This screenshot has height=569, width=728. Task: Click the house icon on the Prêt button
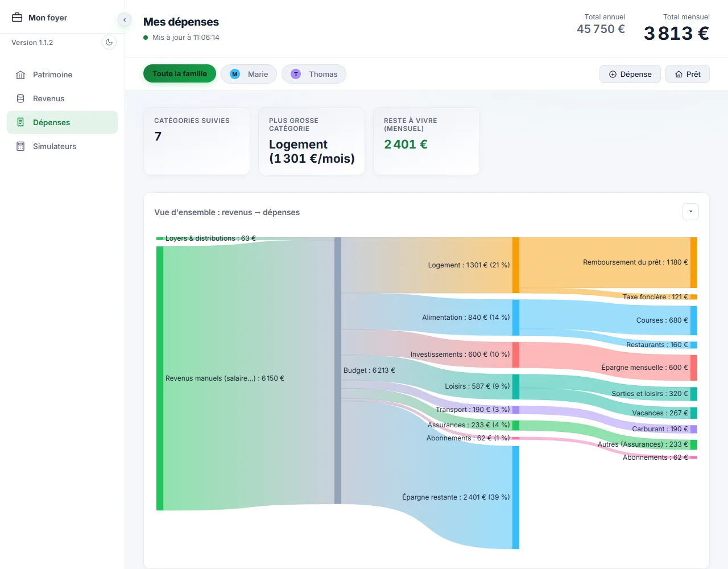tap(679, 74)
